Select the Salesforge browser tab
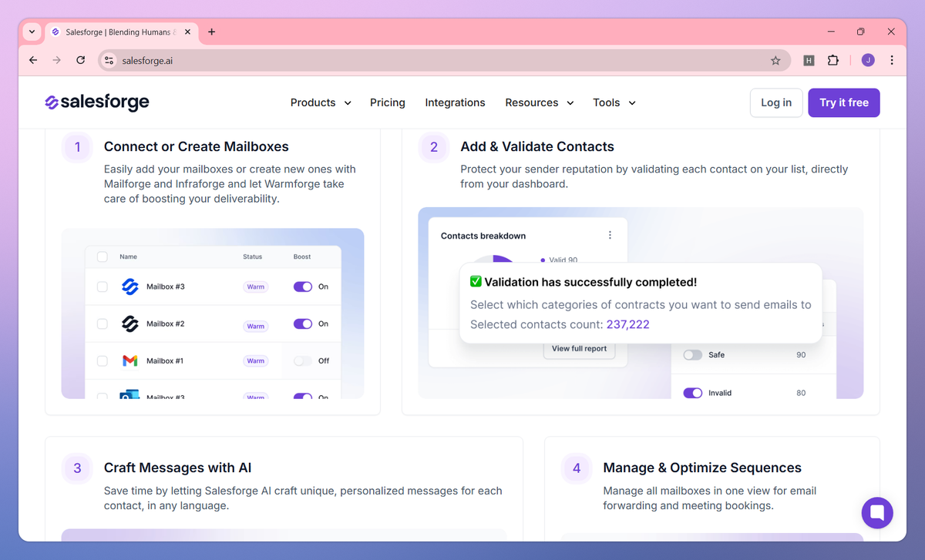Screen dimensions: 925x560 (121, 32)
